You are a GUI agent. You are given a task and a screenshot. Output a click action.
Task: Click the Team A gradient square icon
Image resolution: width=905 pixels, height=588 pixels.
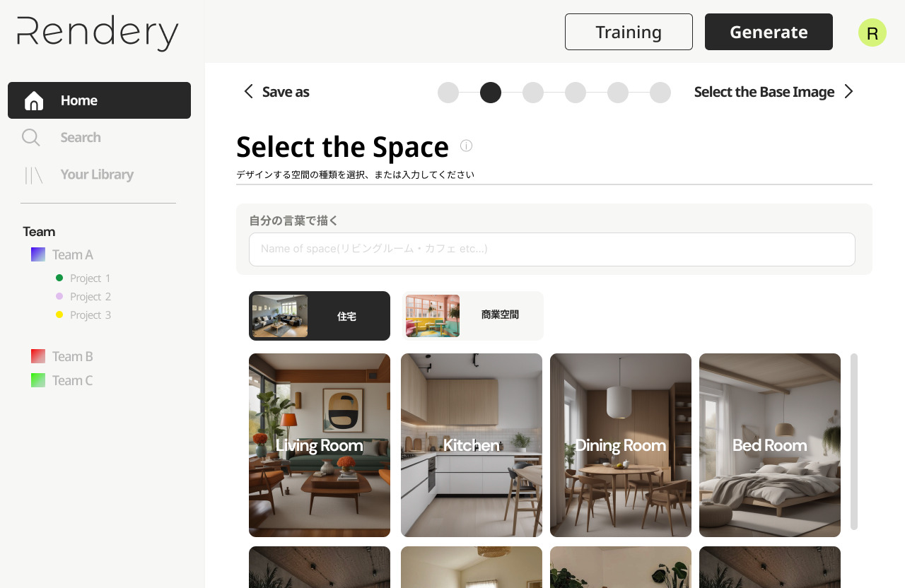[x=38, y=254]
